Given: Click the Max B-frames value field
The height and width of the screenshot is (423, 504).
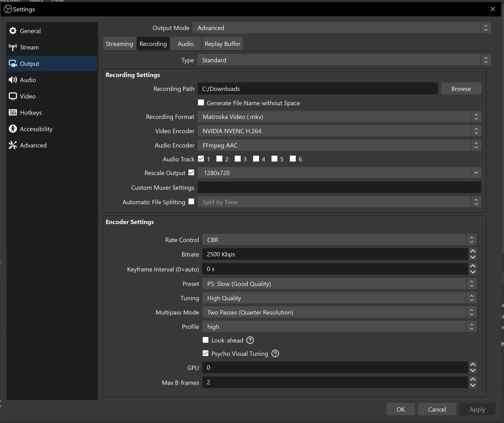Looking at the screenshot, I should [x=335, y=382].
